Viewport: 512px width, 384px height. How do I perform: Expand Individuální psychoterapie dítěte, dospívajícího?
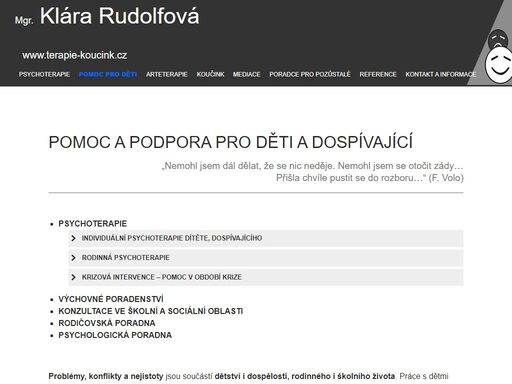click(x=266, y=238)
